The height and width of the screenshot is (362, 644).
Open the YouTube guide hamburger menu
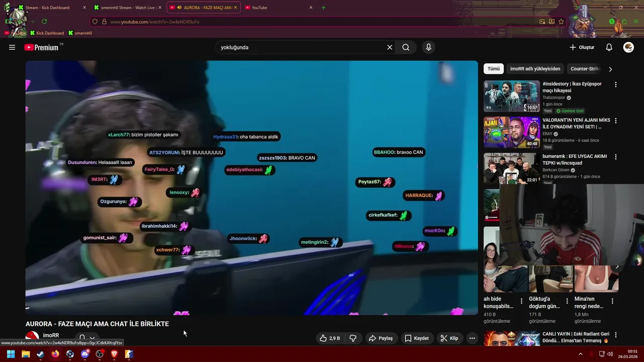[12, 47]
